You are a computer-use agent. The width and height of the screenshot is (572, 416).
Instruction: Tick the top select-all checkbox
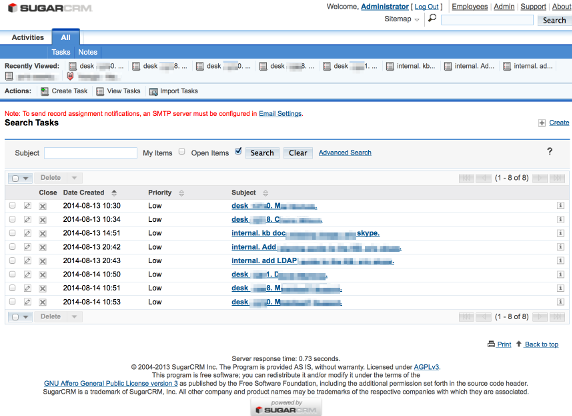[x=15, y=178]
